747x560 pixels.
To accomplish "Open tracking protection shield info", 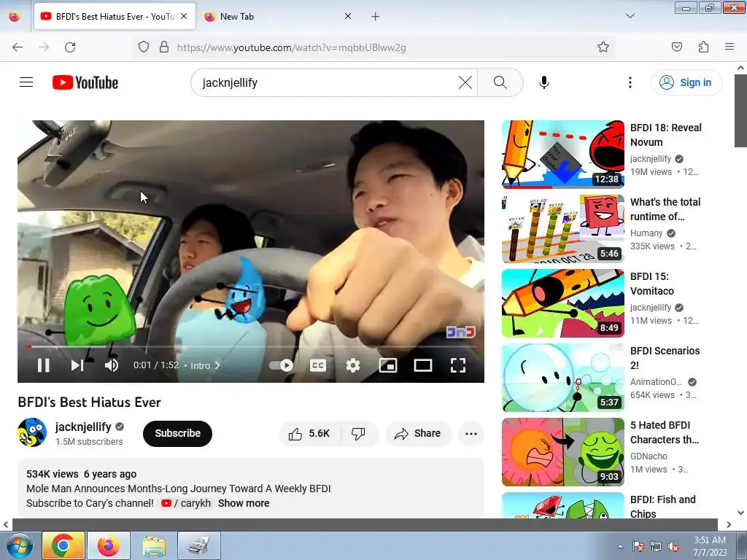I will 144,47.
